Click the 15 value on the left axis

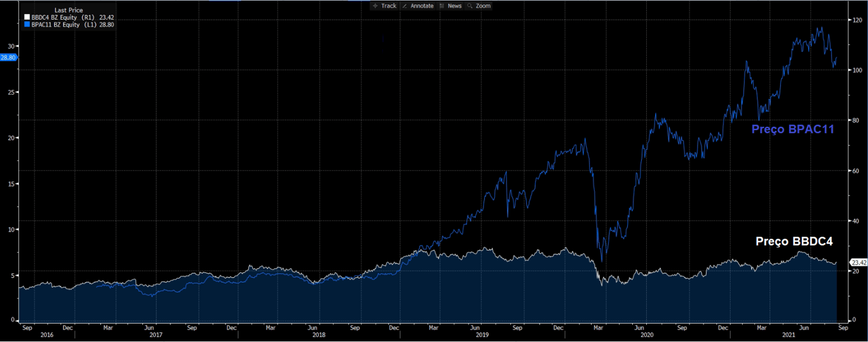[11, 184]
